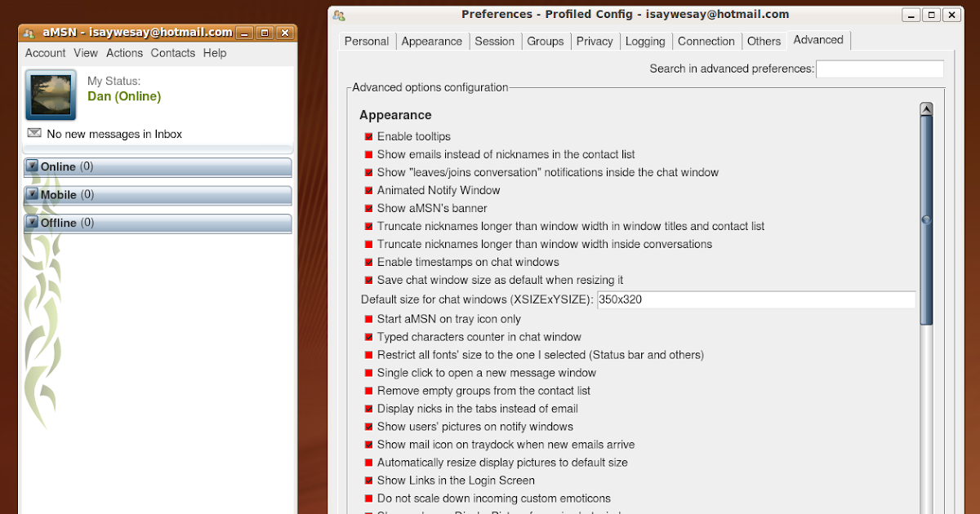This screenshot has height=514, width=980.
Task: Open the Actions menu in aMSN
Action: [x=124, y=53]
